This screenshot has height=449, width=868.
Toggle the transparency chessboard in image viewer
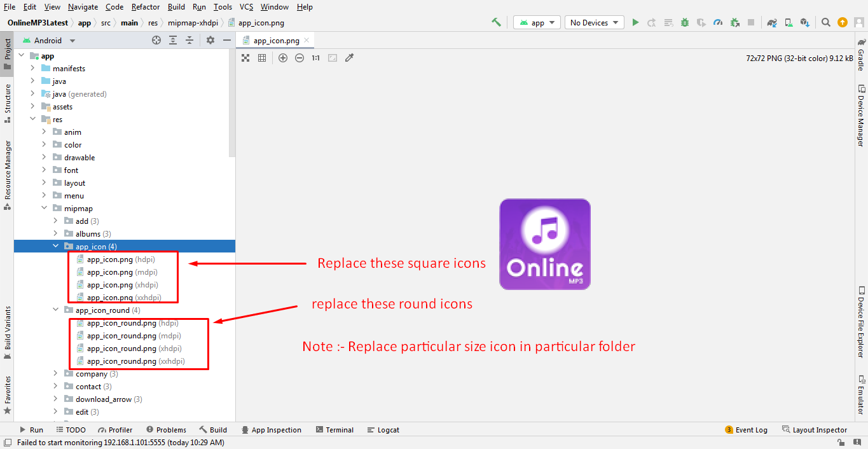(x=245, y=58)
